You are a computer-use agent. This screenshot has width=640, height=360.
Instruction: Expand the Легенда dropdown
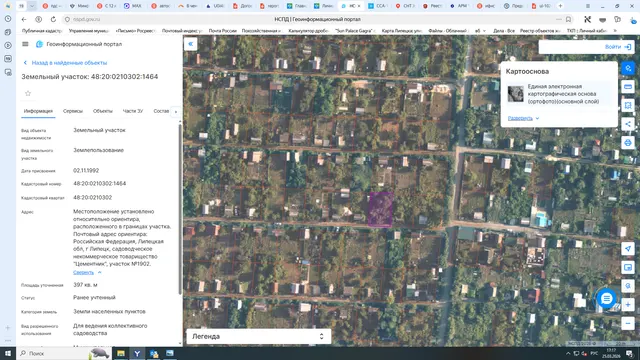258,336
